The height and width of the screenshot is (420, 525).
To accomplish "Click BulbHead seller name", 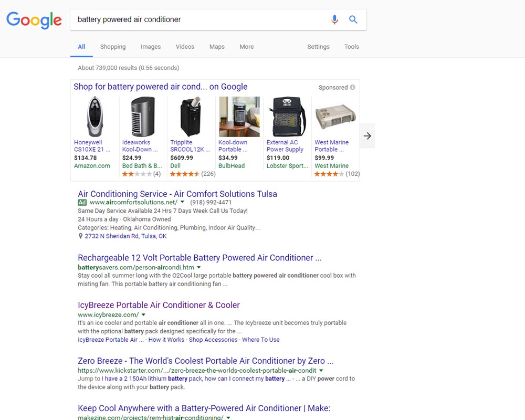I will pos(232,166).
